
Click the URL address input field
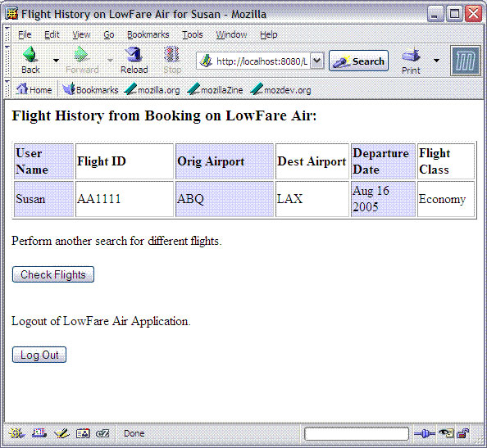(262, 61)
